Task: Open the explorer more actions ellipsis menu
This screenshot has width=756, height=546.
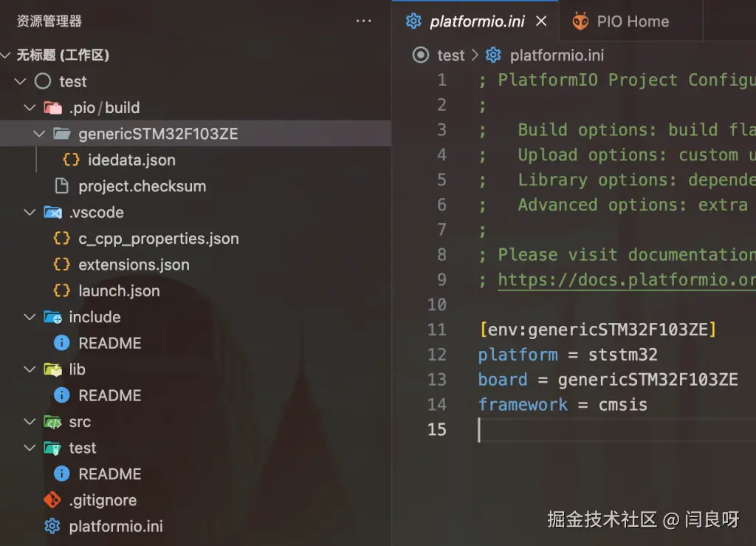Action: tap(363, 21)
